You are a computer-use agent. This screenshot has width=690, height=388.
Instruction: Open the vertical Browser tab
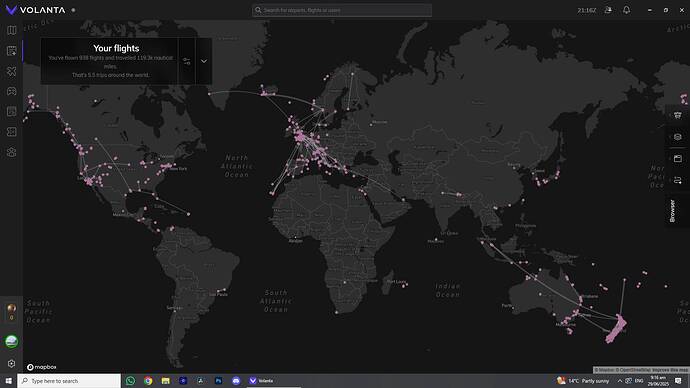(x=672, y=211)
